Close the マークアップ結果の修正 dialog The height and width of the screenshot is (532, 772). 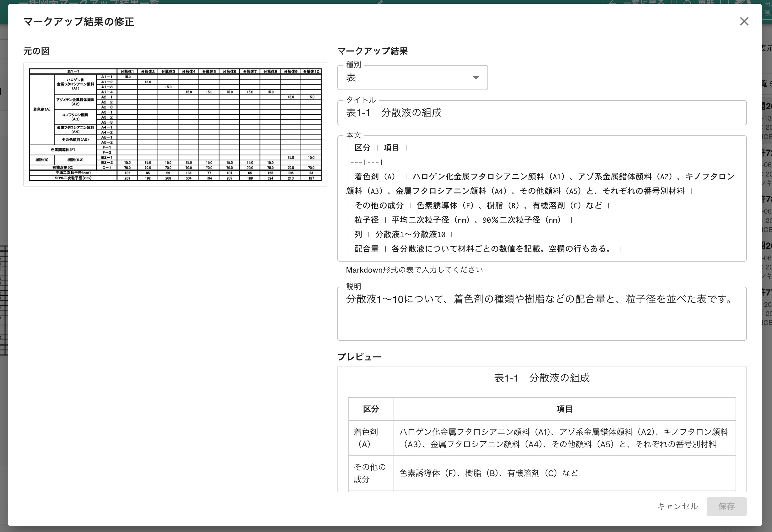coord(744,22)
